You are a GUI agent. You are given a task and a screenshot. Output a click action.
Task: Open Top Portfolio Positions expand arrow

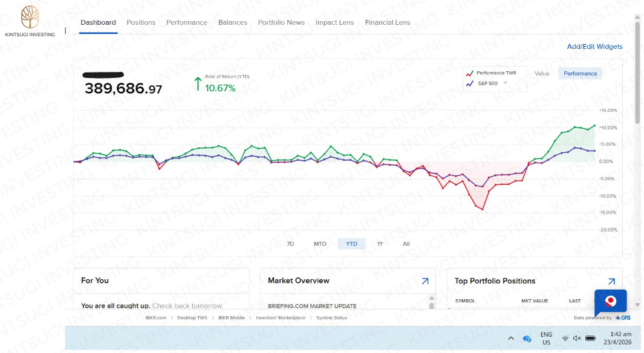point(611,281)
